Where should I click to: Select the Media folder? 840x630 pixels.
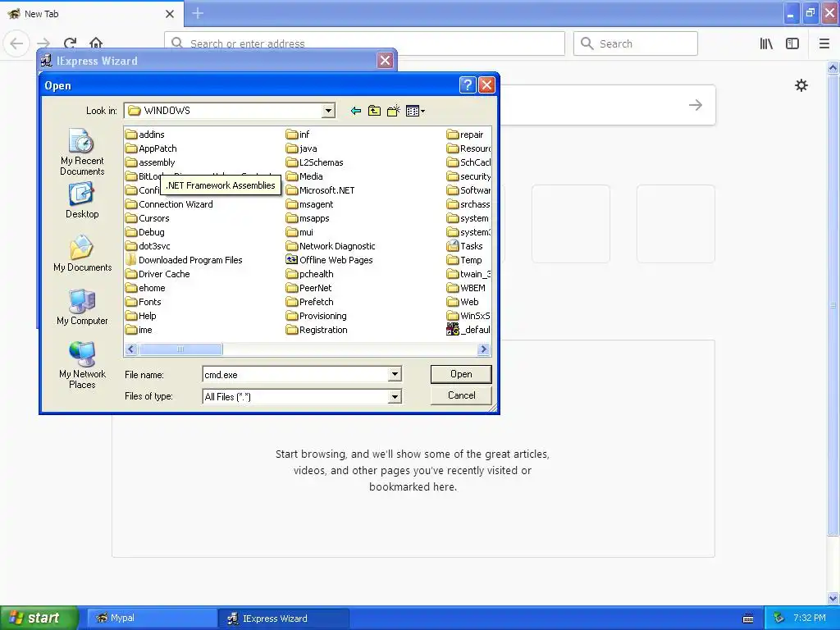[304, 176]
